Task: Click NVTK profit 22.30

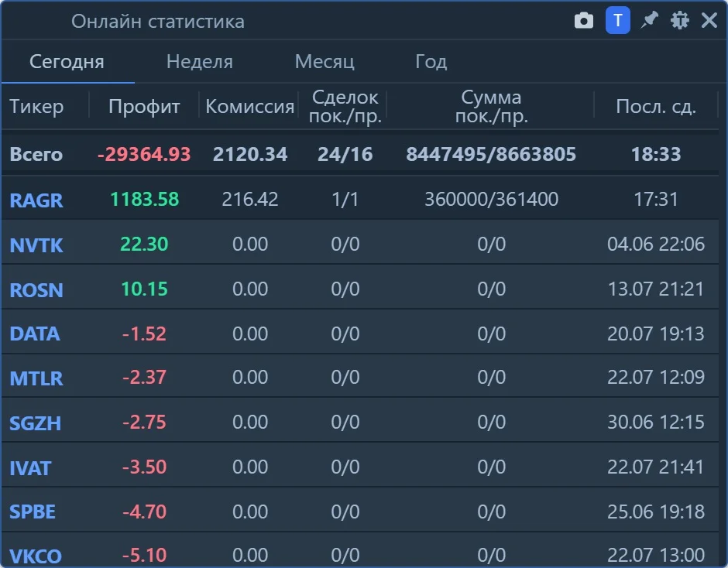Action: pyautogui.click(x=144, y=244)
